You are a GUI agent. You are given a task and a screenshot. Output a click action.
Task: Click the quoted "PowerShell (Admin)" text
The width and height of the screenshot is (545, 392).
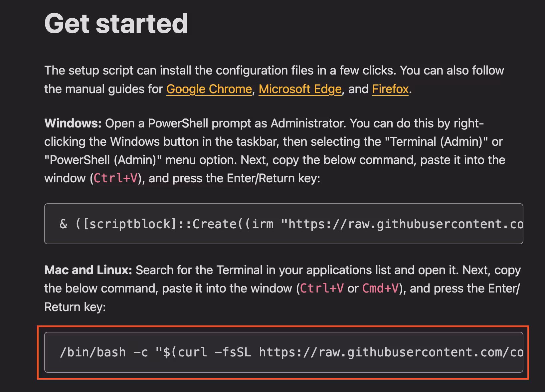click(103, 160)
